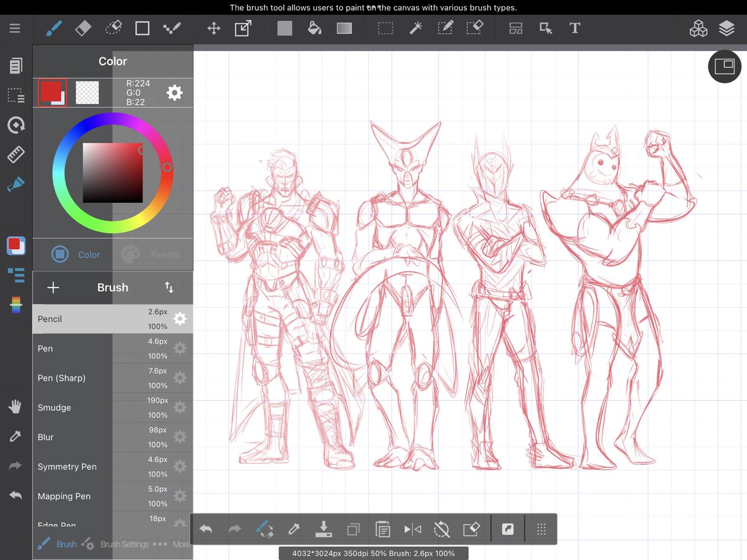Select the Move tool
This screenshot has height=560, width=747.
pos(214,29)
